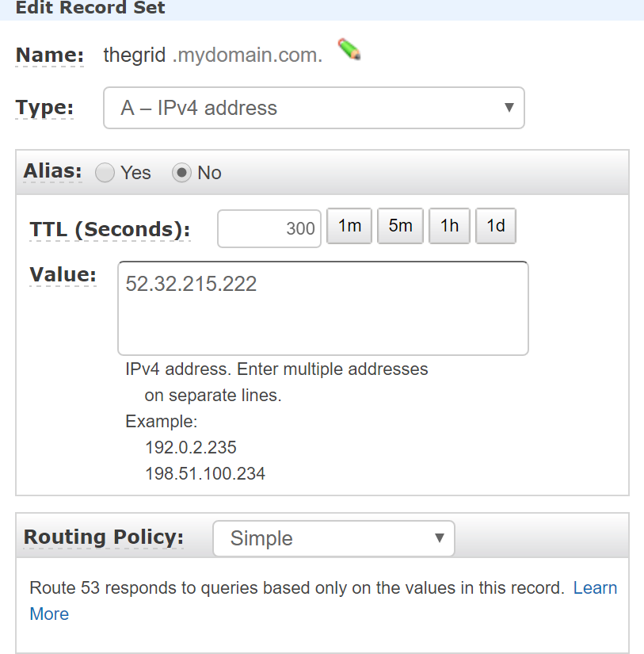The width and height of the screenshot is (644, 654).
Task: Set TTL with the 1h button
Action: (449, 226)
